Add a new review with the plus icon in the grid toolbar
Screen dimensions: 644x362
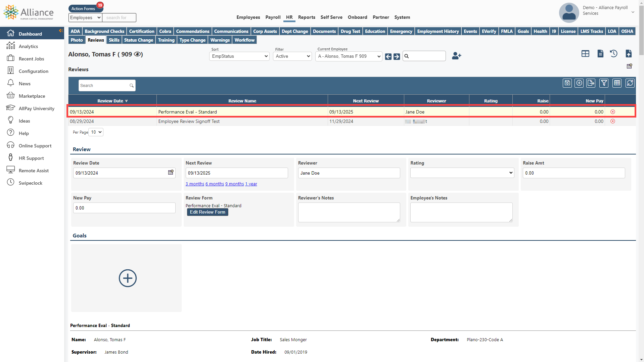click(x=579, y=83)
